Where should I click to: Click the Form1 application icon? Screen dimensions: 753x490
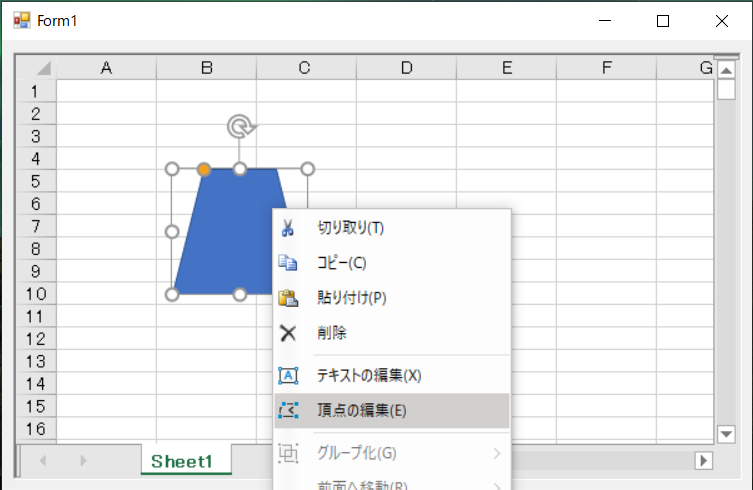coord(22,20)
